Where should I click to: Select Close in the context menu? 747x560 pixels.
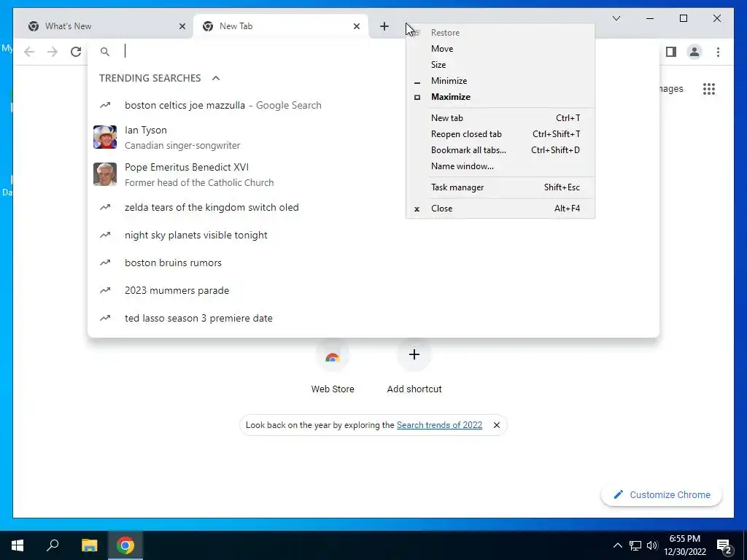pos(500,209)
